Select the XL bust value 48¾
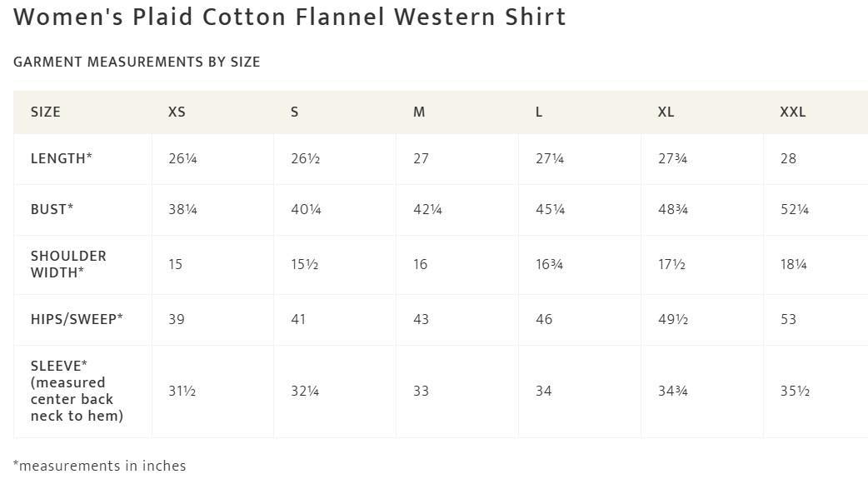 pos(672,209)
